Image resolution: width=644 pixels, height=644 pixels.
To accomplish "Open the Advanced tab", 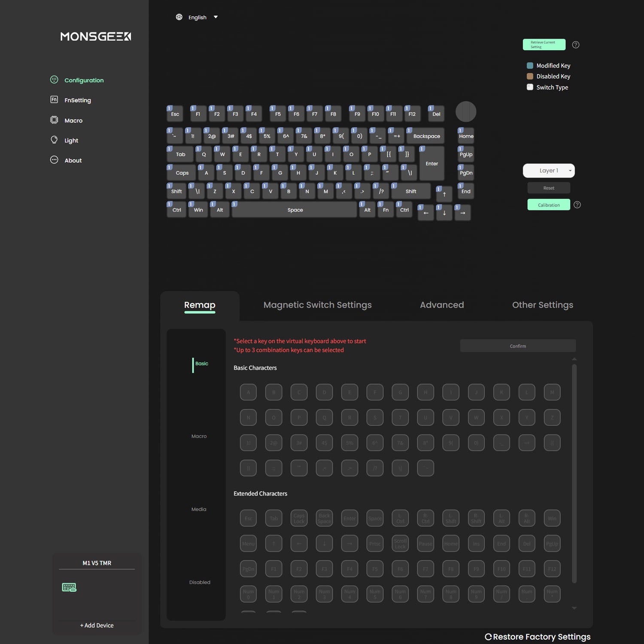I will (442, 305).
